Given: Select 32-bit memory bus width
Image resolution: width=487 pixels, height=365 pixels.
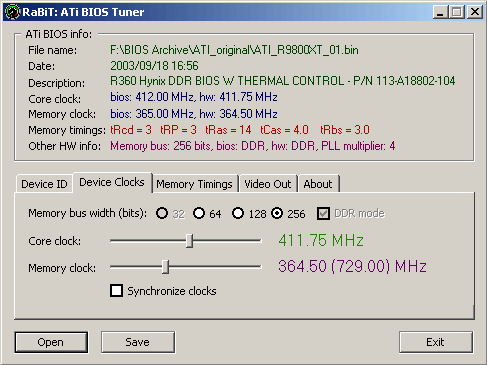Looking at the screenshot, I should point(162,213).
